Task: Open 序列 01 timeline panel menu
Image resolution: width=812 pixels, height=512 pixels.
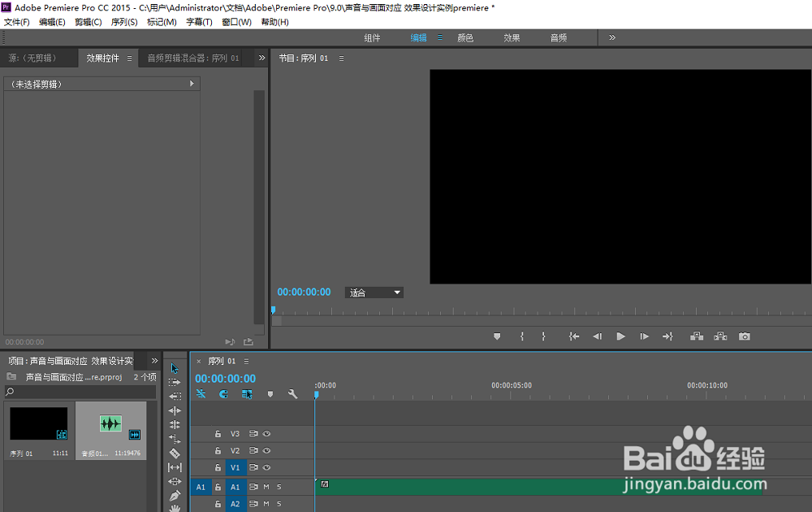Action: coord(247,361)
